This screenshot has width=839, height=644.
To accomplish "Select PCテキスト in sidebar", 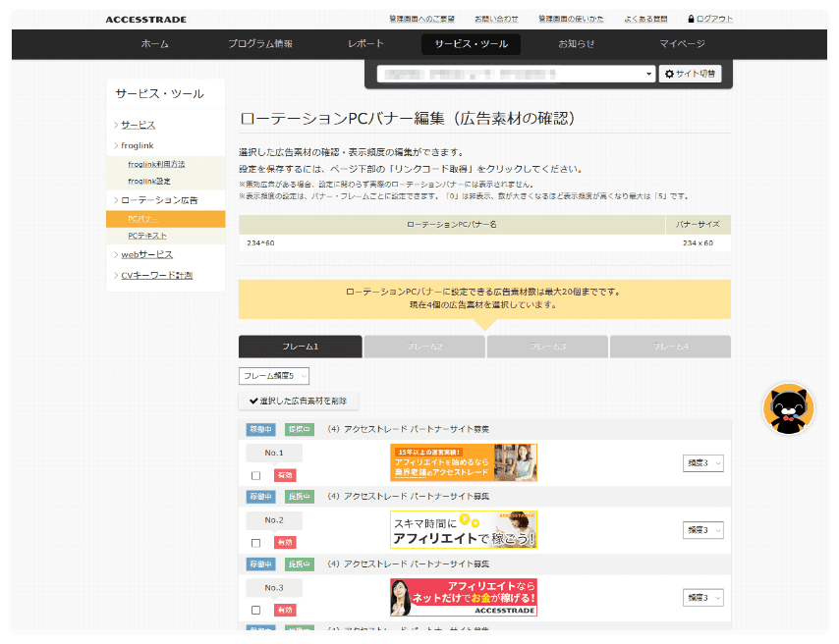I will pyautogui.click(x=147, y=236).
